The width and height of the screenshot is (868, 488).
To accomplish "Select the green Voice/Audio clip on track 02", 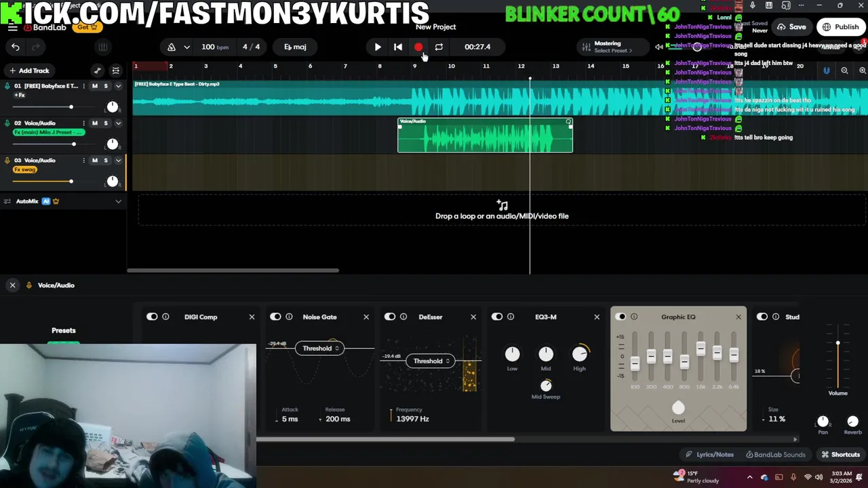I will pos(485,136).
